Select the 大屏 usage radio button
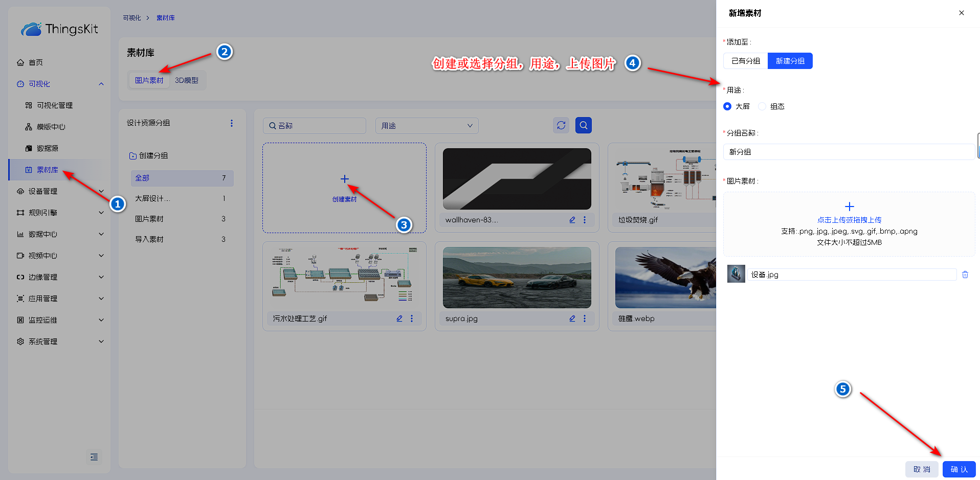Screen dimensions: 980x480 727,106
